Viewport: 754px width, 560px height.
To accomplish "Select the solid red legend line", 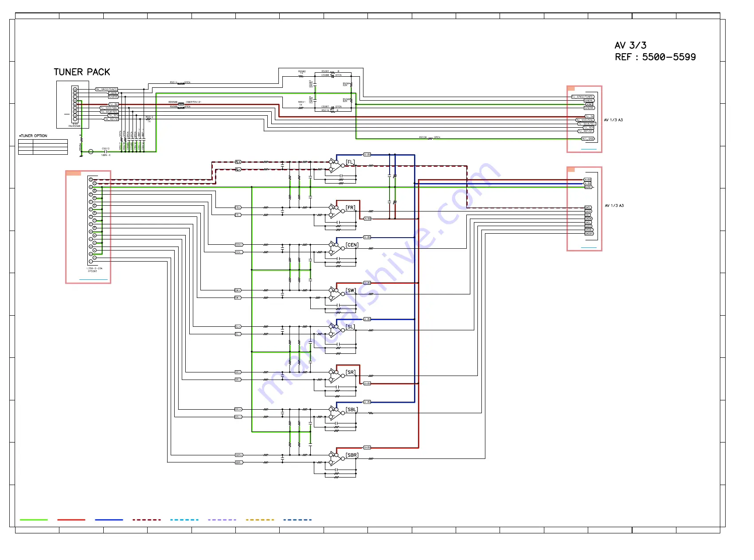I will pyautogui.click(x=71, y=520).
